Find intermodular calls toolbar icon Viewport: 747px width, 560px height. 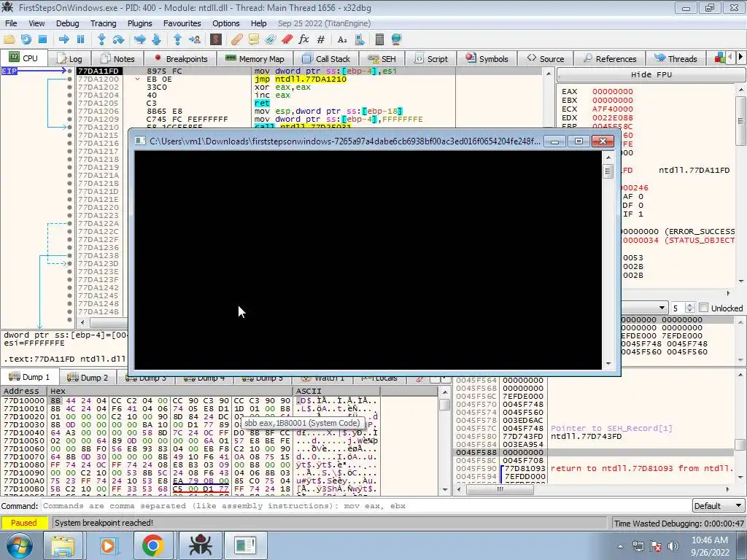(x=360, y=39)
